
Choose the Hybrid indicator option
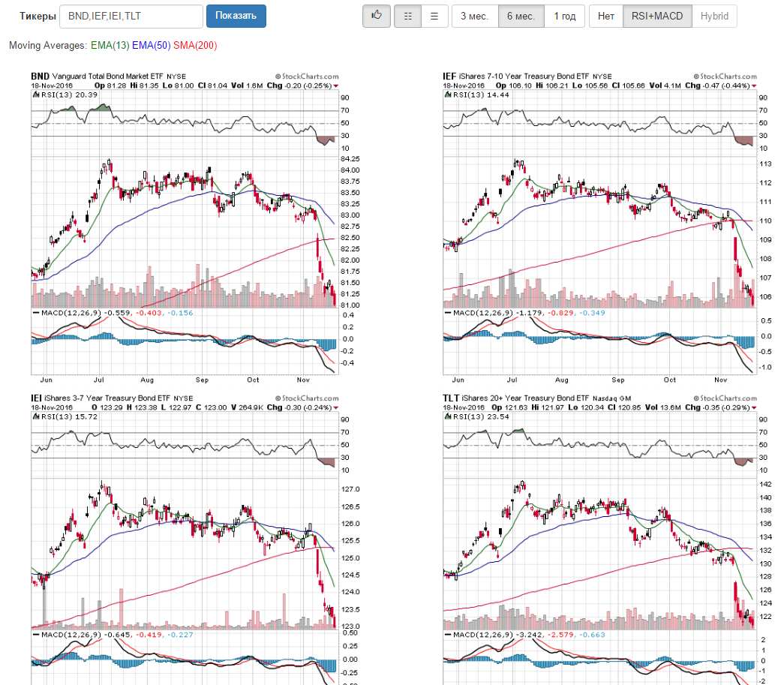point(714,16)
